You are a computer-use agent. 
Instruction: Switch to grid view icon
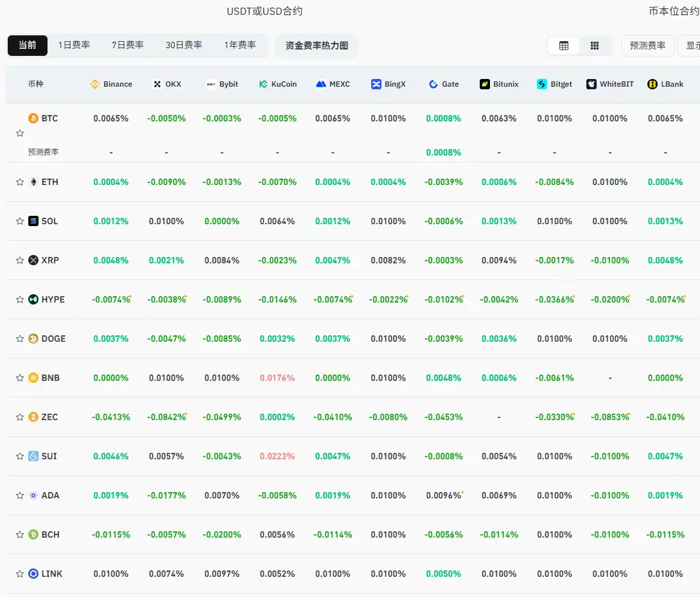tap(595, 46)
